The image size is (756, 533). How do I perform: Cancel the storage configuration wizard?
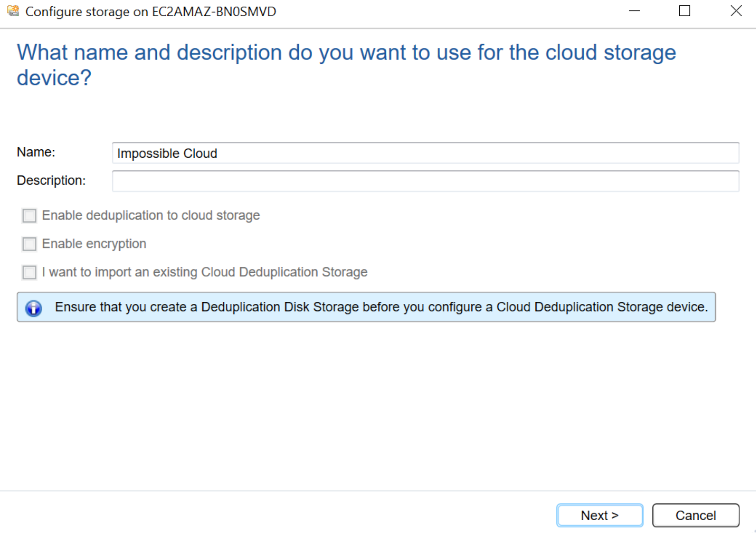coord(696,515)
